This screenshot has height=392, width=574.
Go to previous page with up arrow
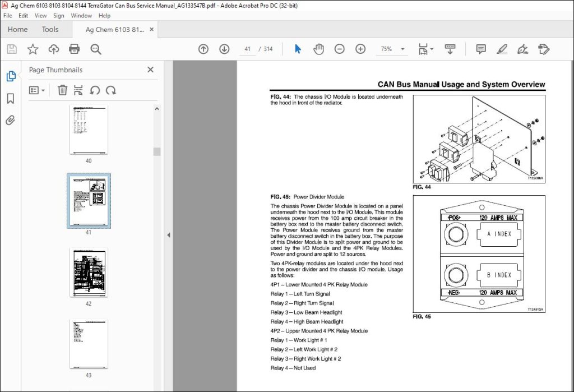pyautogui.click(x=203, y=49)
